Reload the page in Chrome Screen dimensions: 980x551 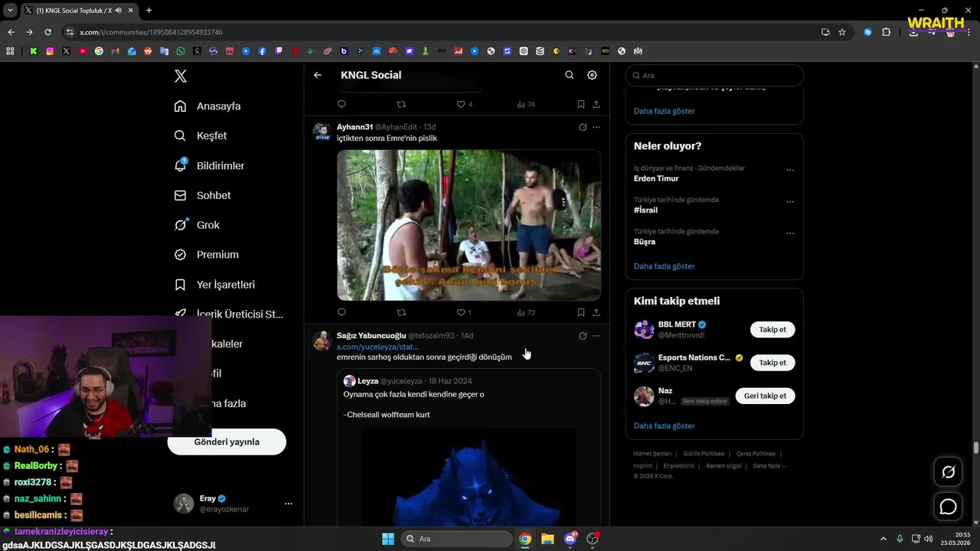click(47, 32)
